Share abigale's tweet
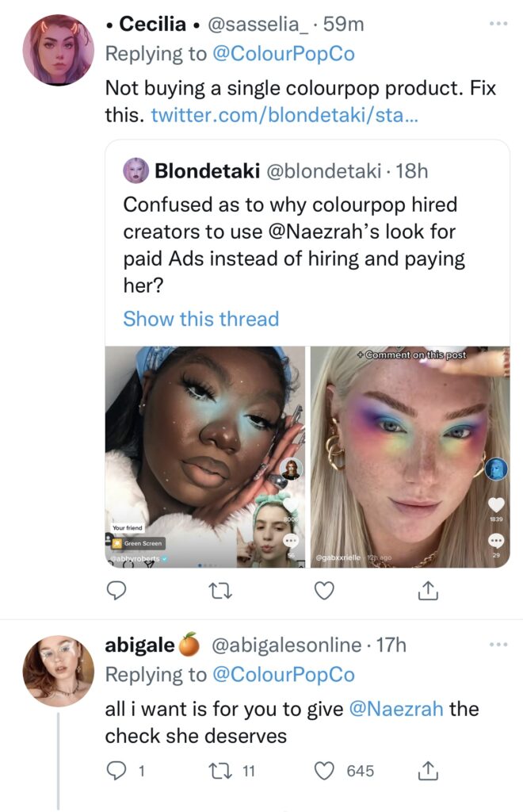The height and width of the screenshot is (812, 523). tap(428, 771)
